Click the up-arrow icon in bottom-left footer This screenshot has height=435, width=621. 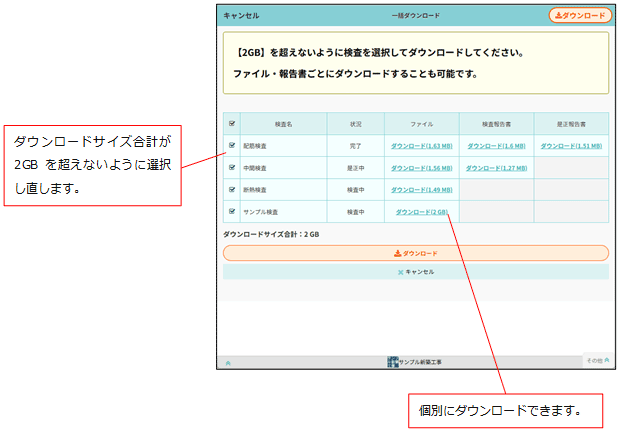coord(228,363)
